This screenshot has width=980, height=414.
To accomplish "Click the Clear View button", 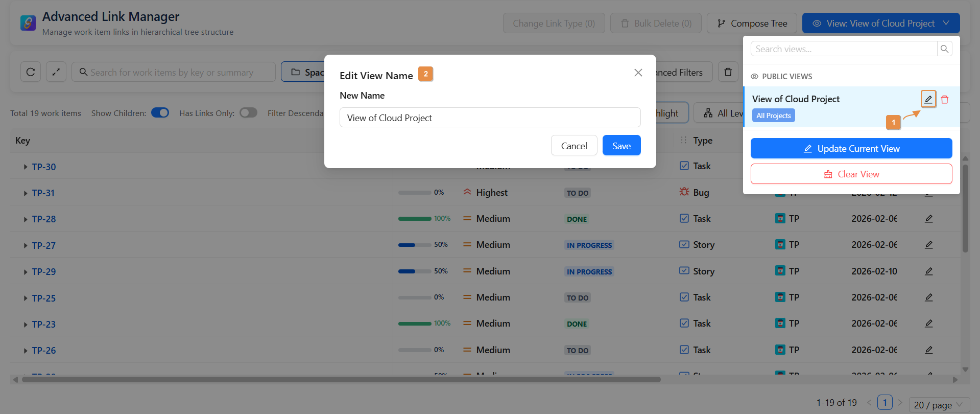I will 851,174.
